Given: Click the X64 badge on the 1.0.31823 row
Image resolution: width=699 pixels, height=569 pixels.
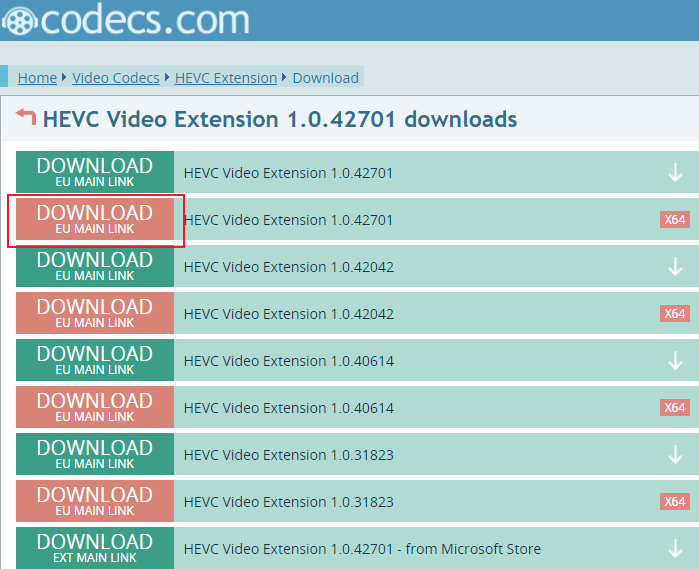Looking at the screenshot, I should [675, 502].
